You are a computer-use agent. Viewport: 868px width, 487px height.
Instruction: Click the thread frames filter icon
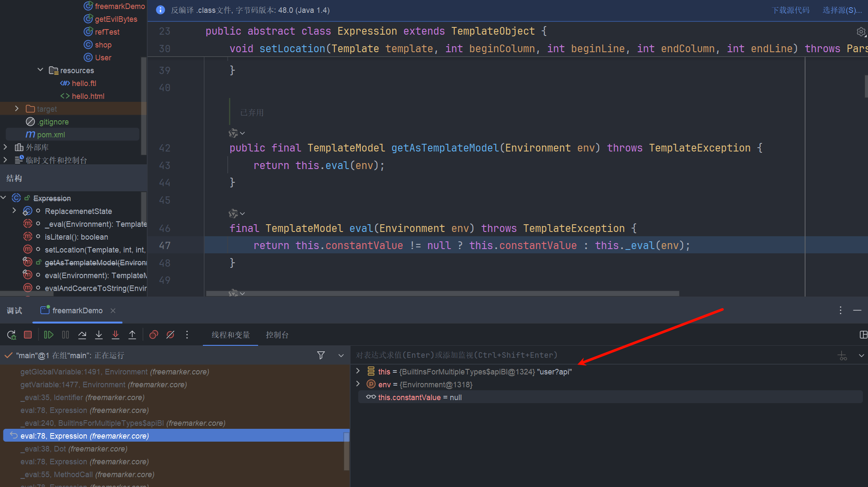(x=321, y=355)
